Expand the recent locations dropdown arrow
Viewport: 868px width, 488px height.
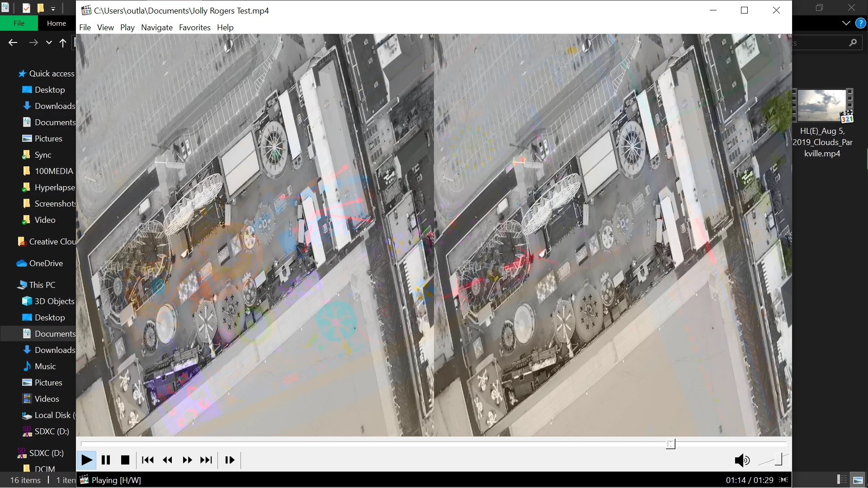point(49,42)
